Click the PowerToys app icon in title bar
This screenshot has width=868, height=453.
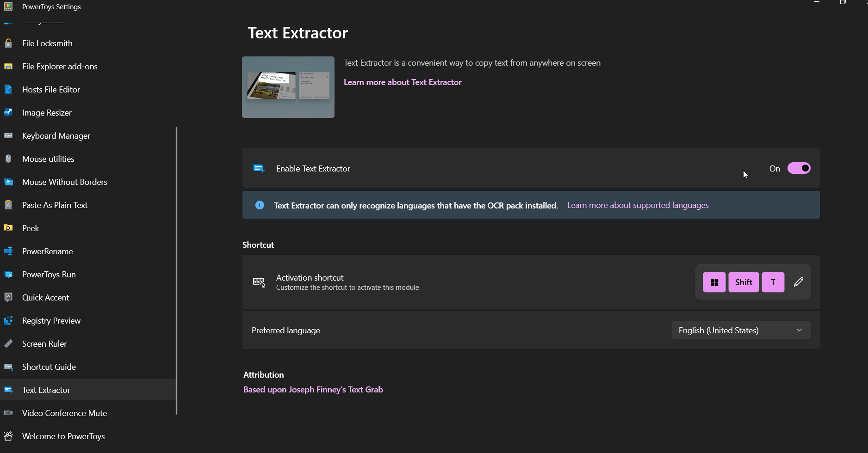(x=8, y=6)
